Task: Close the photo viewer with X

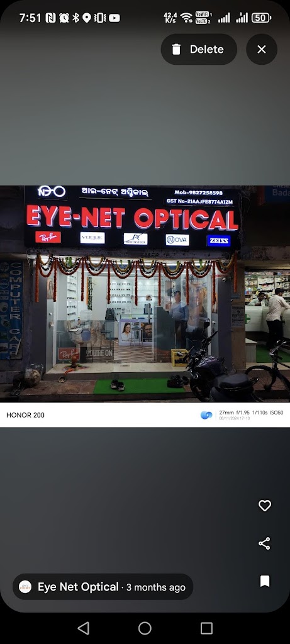Action: [262, 49]
